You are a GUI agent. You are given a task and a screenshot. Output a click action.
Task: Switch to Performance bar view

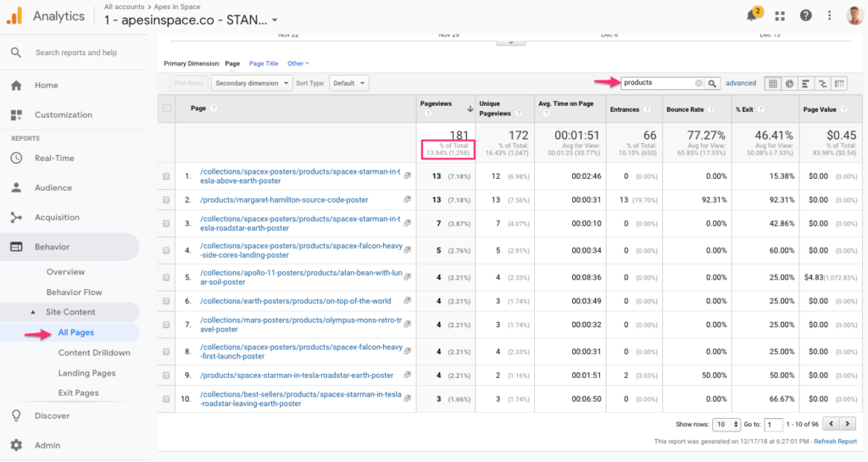tap(806, 84)
